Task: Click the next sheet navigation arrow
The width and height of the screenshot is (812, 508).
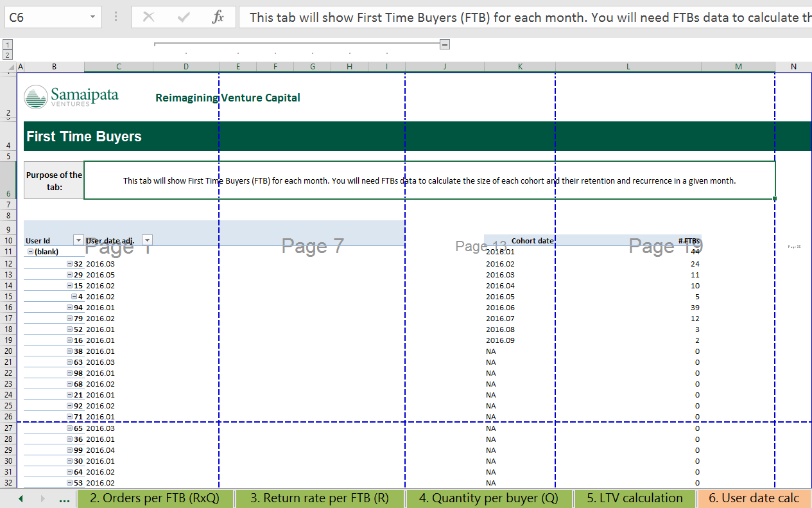Action: (42, 499)
